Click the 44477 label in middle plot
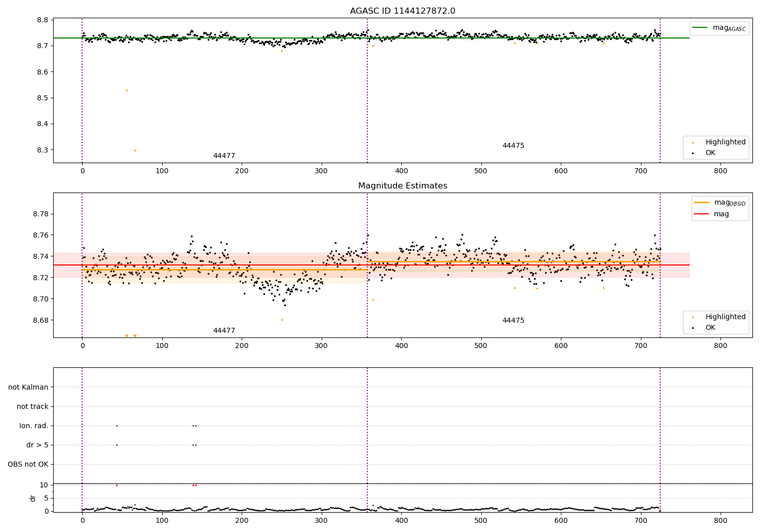The height and width of the screenshot is (532, 760). click(224, 331)
